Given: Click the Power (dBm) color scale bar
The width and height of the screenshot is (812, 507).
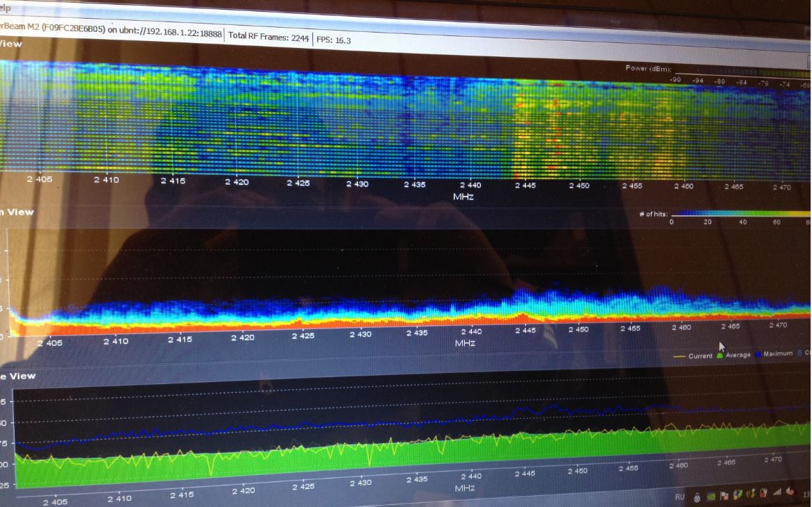Looking at the screenshot, I should pyautogui.click(x=742, y=72).
